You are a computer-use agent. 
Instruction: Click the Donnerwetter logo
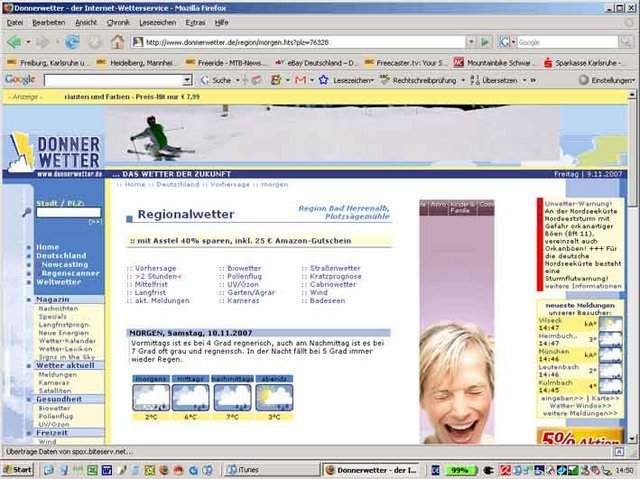point(54,153)
